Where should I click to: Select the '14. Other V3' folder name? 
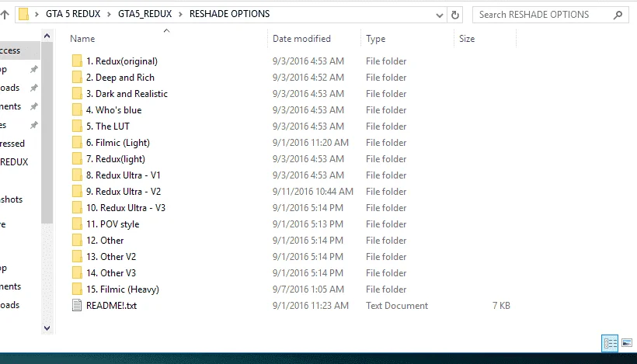(111, 272)
